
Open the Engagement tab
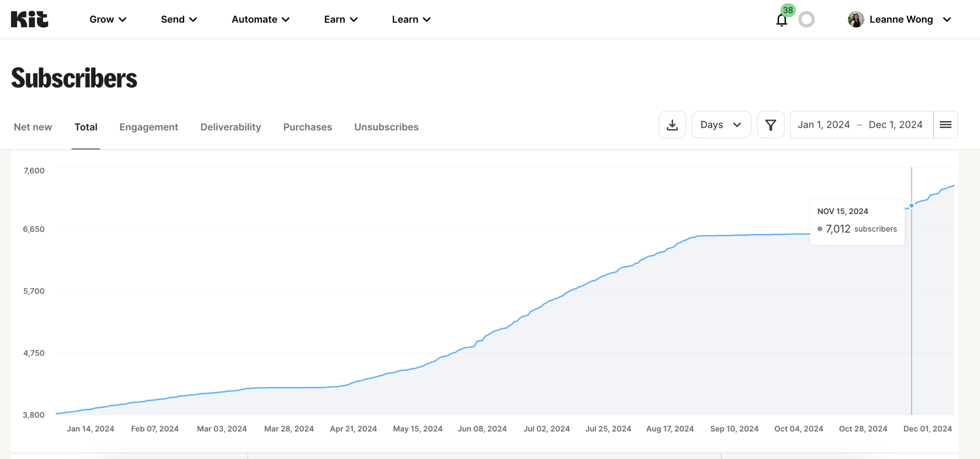[149, 127]
